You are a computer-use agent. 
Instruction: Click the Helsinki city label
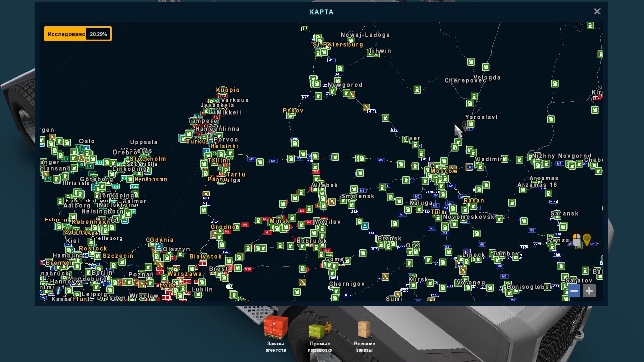(224, 146)
